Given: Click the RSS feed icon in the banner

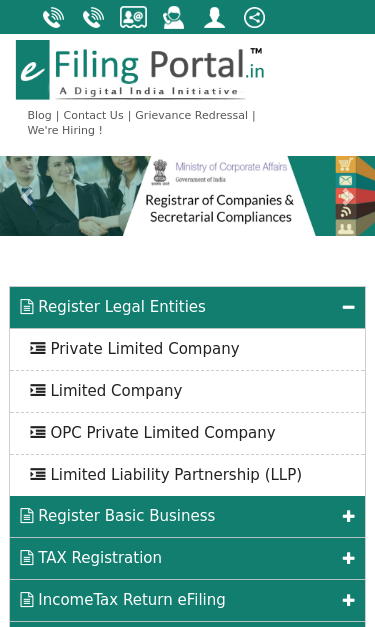Looking at the screenshot, I should point(345,212).
